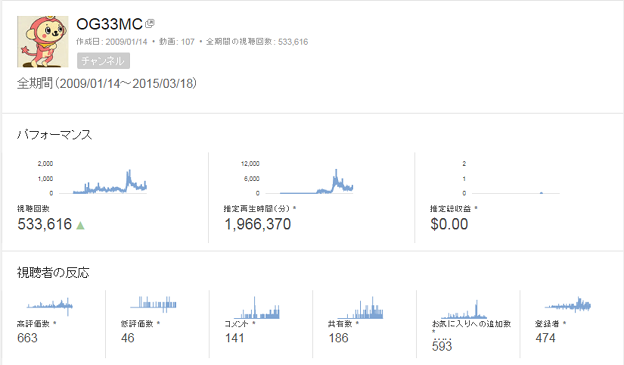Open the OG33MC channel name link
The image size is (624, 365).
(x=109, y=24)
